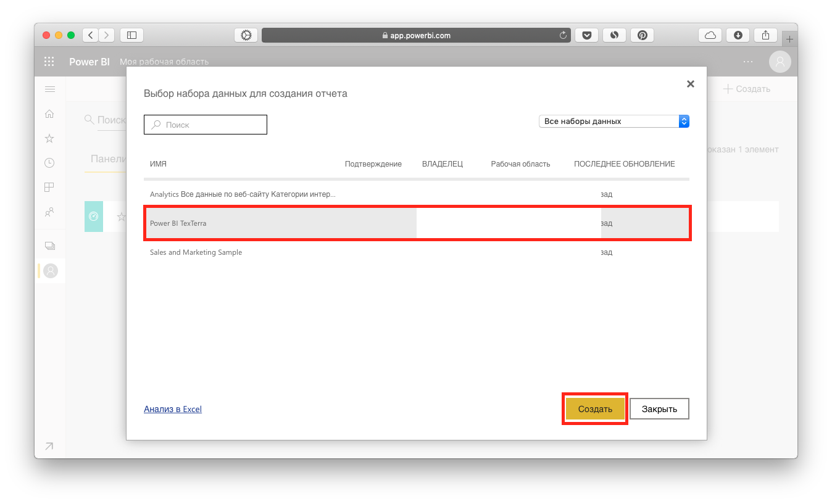Click the S-shaped extension icon in Safari

615,35
